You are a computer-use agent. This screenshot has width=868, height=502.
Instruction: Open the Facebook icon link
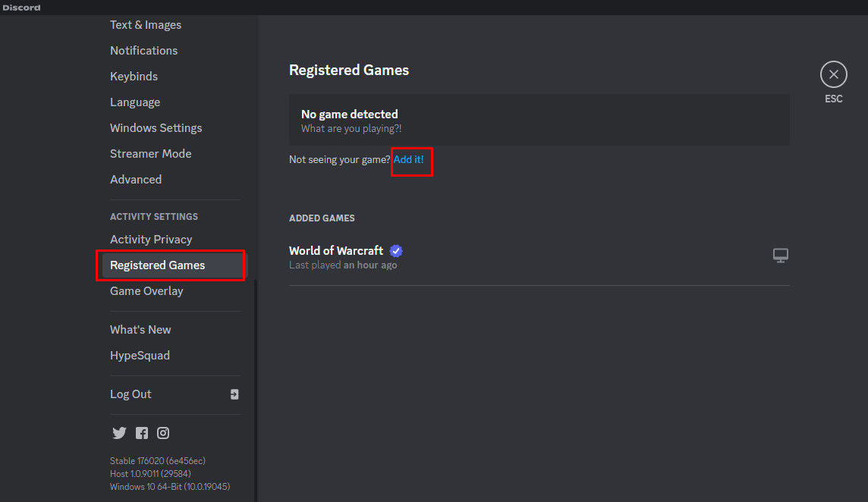click(x=142, y=433)
